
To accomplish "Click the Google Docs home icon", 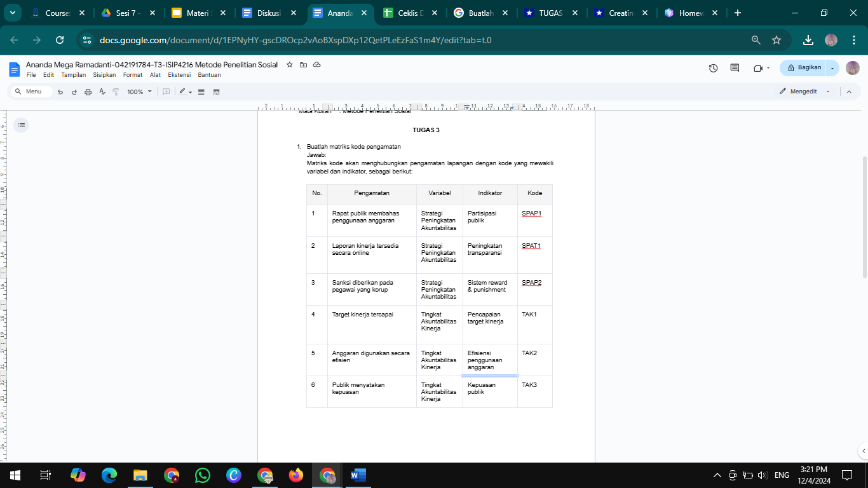I will click(15, 69).
